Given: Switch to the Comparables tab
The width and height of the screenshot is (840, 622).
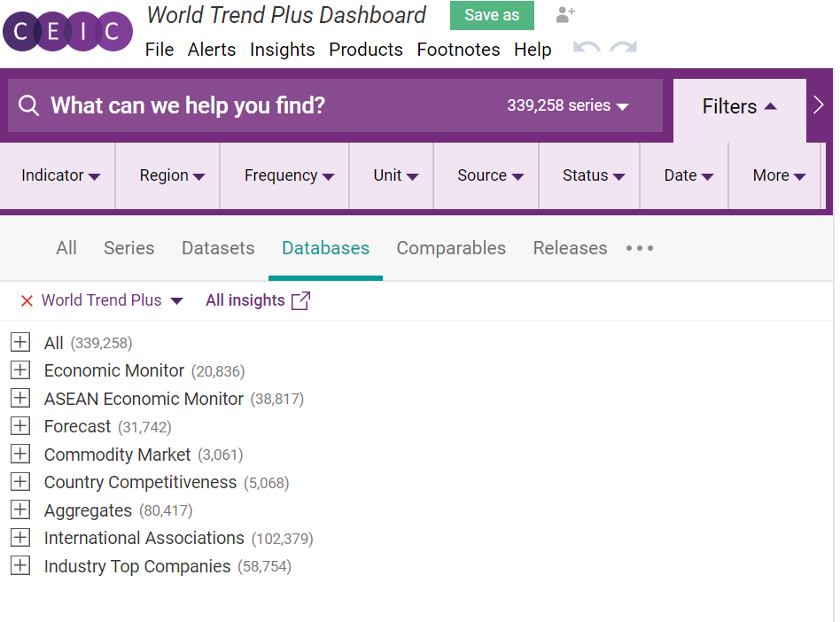Looking at the screenshot, I should coord(451,248).
